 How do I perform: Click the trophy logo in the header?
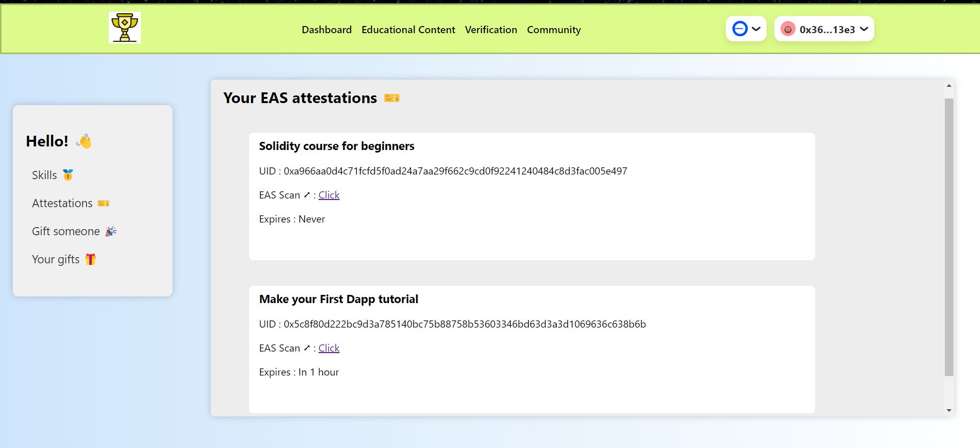click(125, 28)
